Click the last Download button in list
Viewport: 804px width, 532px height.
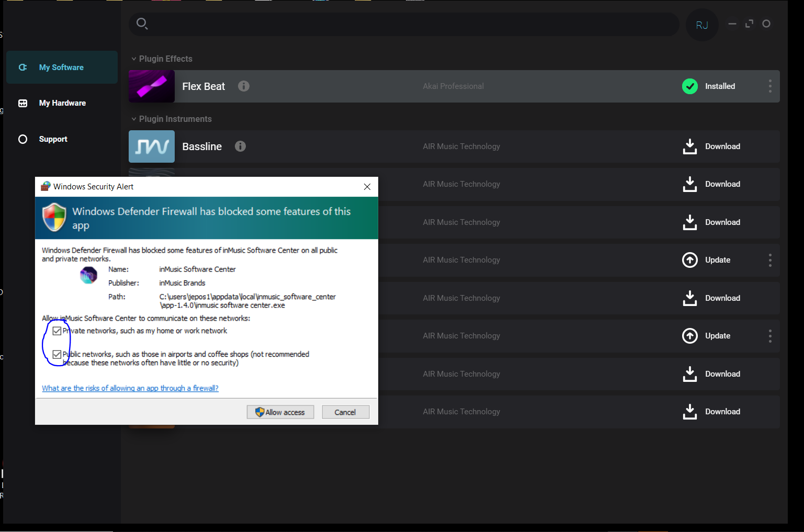point(711,412)
